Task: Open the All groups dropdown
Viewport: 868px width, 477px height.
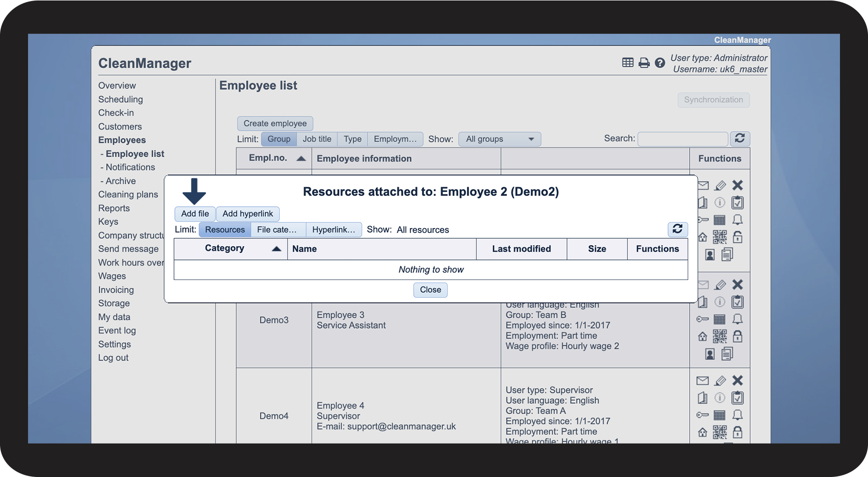Action: [500, 139]
